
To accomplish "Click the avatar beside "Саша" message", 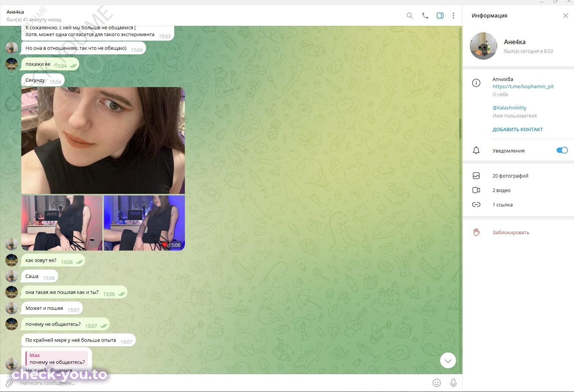I will [11, 276].
